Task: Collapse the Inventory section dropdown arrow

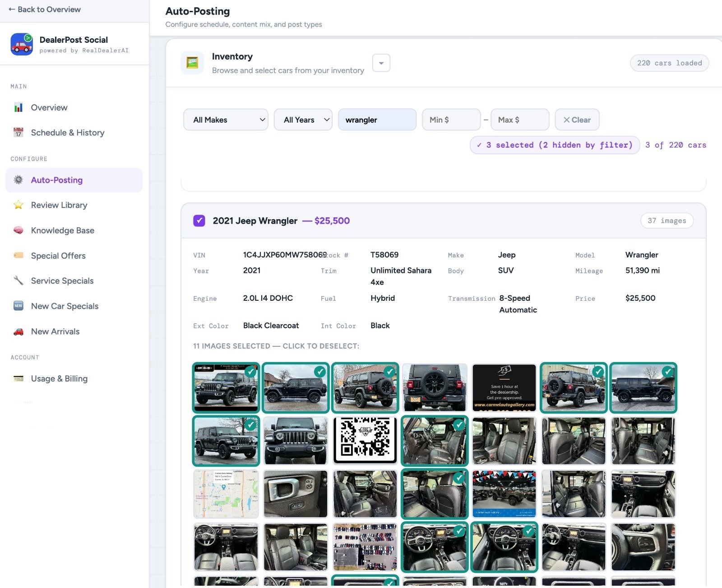Action: tap(381, 63)
